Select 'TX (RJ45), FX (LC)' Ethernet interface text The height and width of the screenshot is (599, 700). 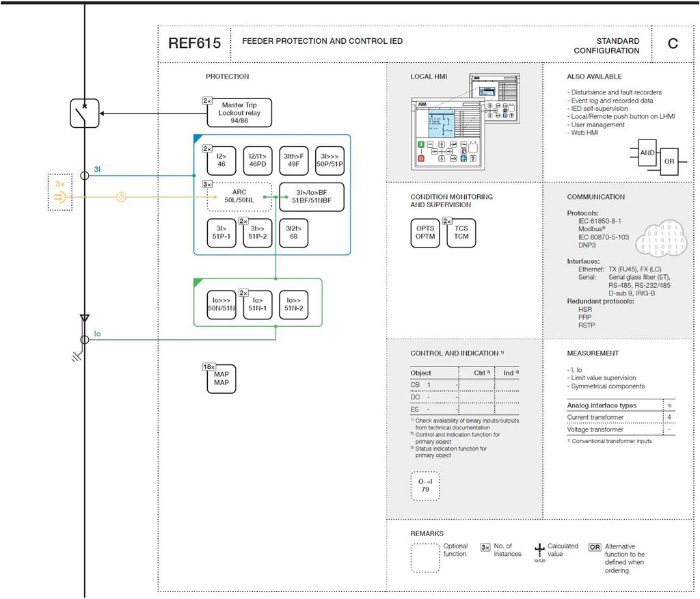click(x=635, y=269)
